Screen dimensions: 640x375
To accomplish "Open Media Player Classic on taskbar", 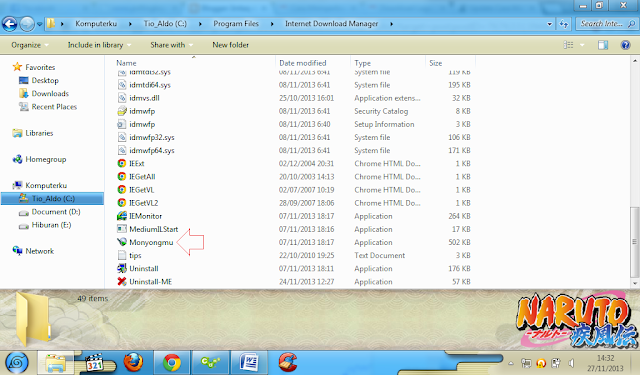I will 95,362.
